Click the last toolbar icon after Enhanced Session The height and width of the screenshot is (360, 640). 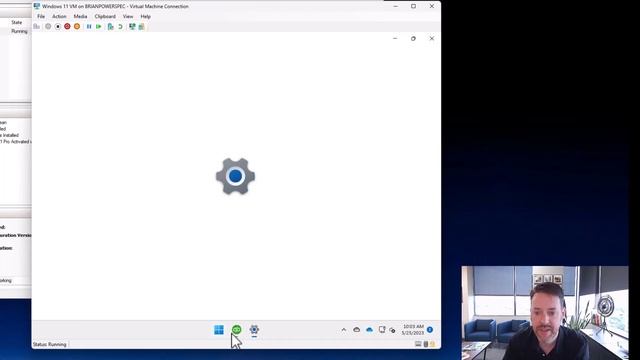click(x=141, y=27)
